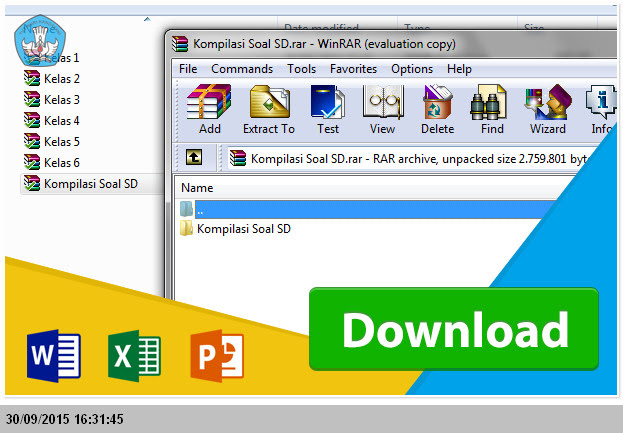Select the parent folder '..' icon
The height and width of the screenshot is (433, 623).
click(186, 209)
